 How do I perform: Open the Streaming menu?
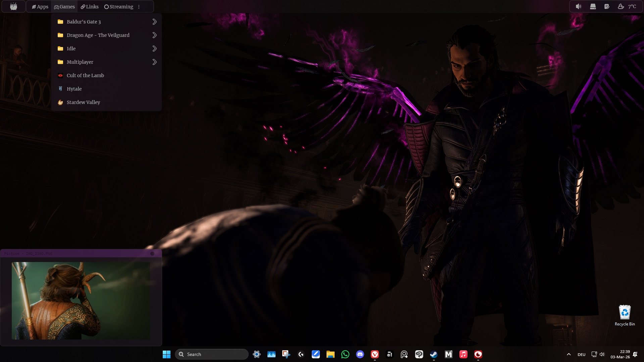118,7
